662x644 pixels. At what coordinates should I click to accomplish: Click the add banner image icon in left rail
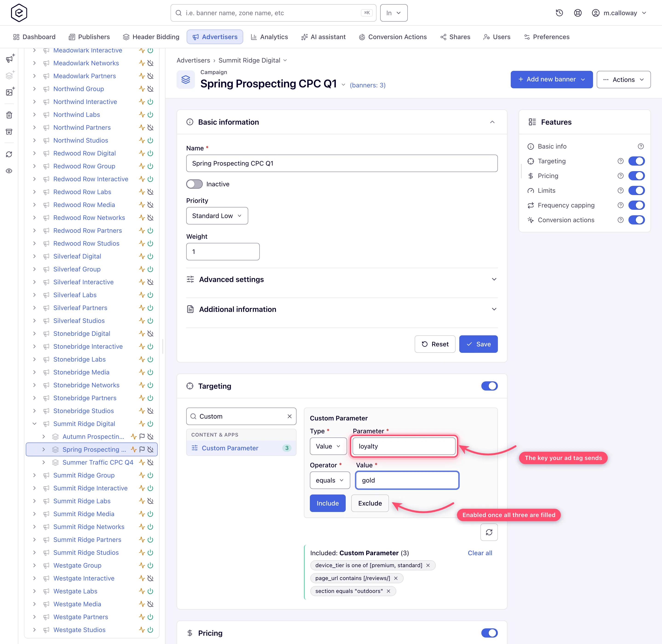[10, 92]
